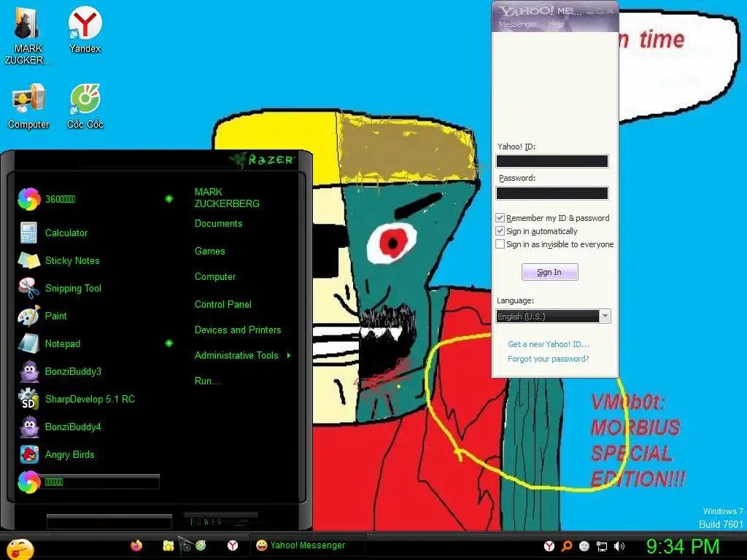The width and height of the screenshot is (747, 560).
Task: Click the smiley start button orb
Action: 20,549
